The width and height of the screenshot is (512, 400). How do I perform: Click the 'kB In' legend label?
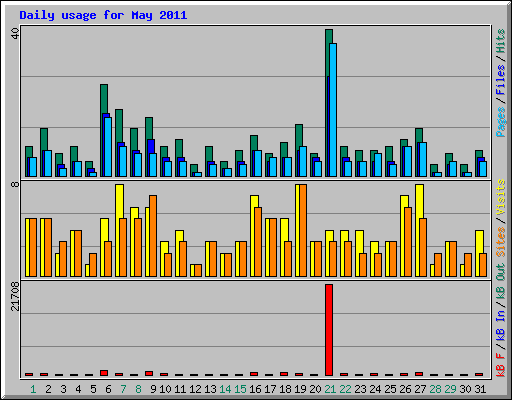click(501, 326)
